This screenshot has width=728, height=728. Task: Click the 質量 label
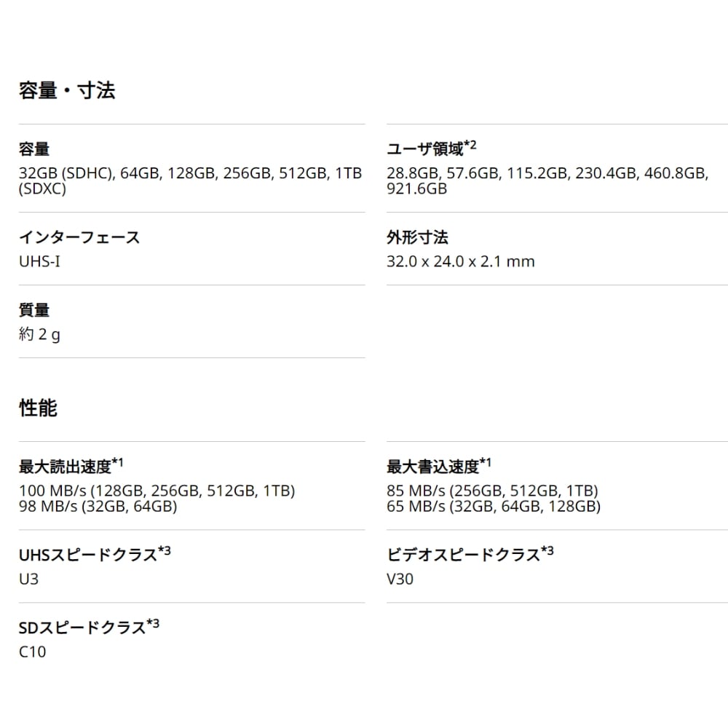pos(34,310)
